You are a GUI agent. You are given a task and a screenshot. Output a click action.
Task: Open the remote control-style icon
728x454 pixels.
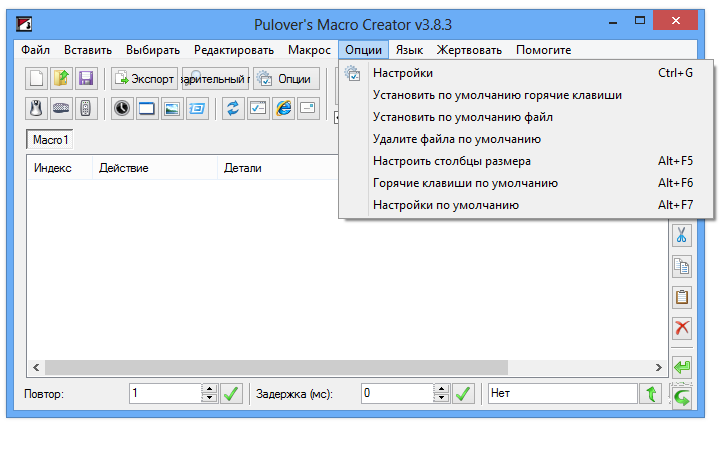click(x=86, y=109)
